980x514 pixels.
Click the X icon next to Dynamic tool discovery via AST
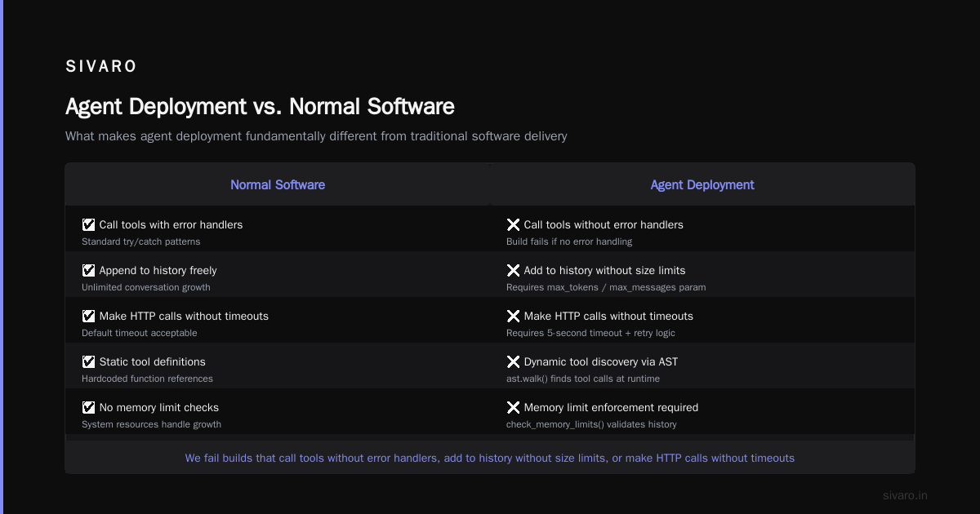pos(513,361)
